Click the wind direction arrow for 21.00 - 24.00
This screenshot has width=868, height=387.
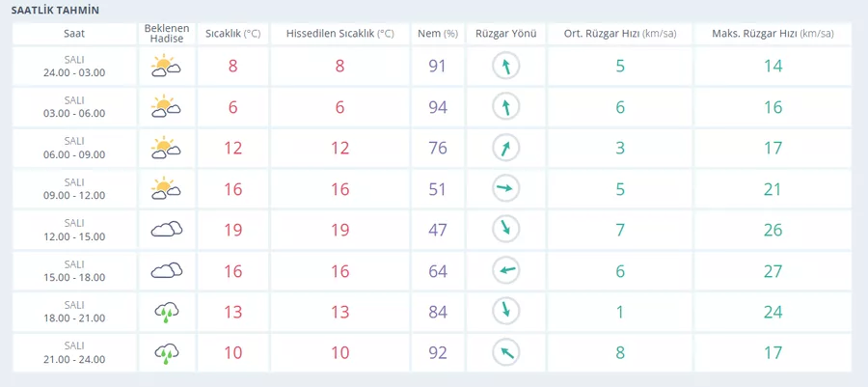(x=506, y=352)
